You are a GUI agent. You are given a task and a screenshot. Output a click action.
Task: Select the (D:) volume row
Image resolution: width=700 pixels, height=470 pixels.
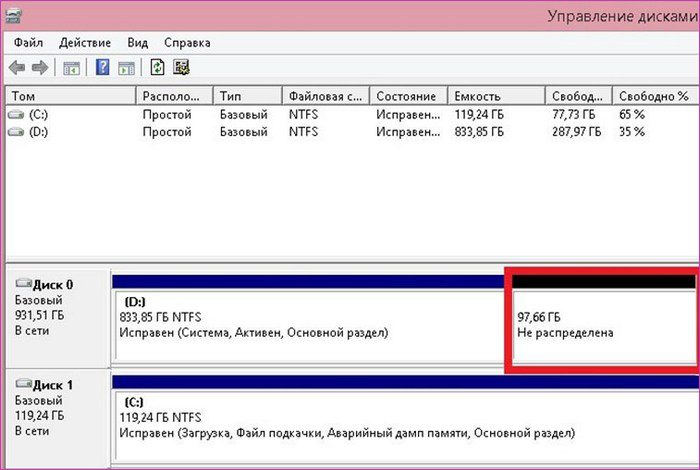pyautogui.click(x=352, y=132)
